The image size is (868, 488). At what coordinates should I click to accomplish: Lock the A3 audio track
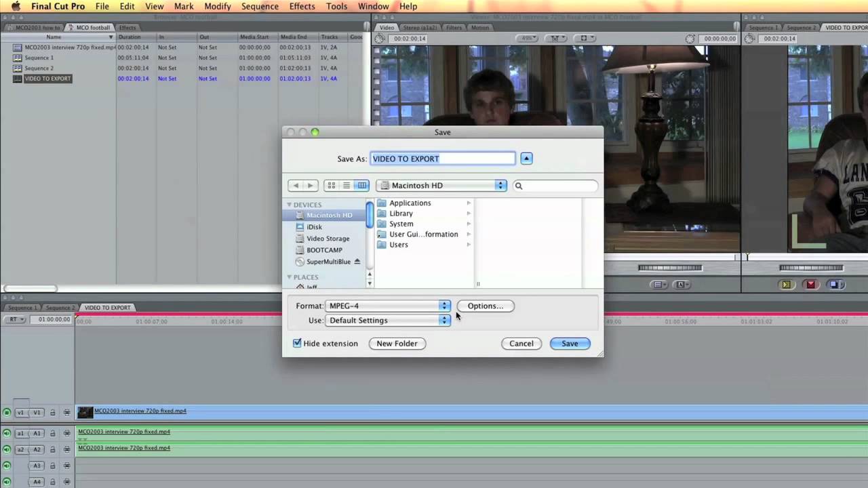tap(53, 466)
